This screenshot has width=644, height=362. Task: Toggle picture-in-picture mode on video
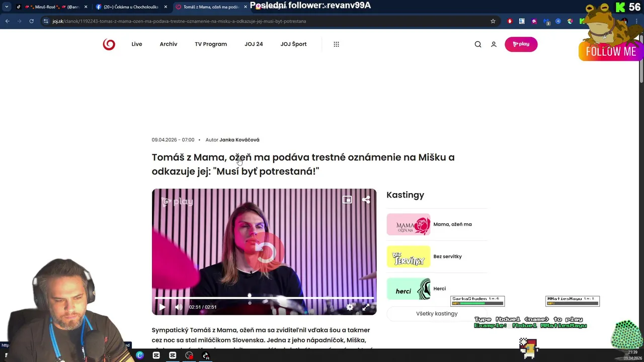[x=347, y=200]
